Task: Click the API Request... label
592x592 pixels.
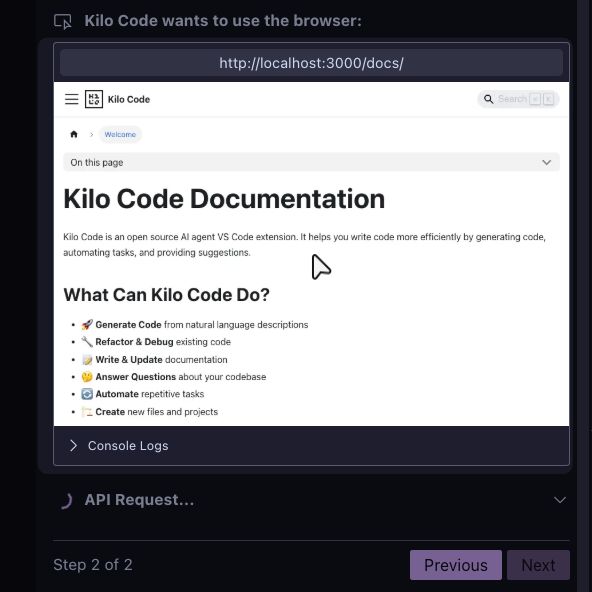Action: click(x=139, y=500)
